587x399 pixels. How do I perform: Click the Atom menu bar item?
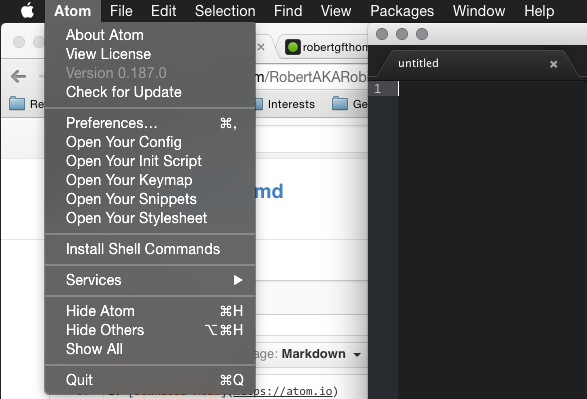click(73, 11)
